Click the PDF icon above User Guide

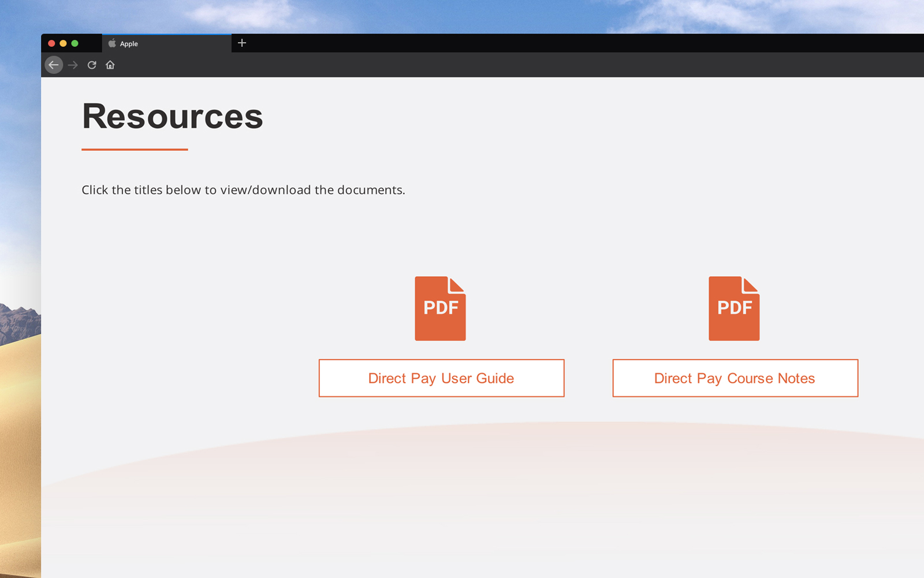(x=440, y=308)
